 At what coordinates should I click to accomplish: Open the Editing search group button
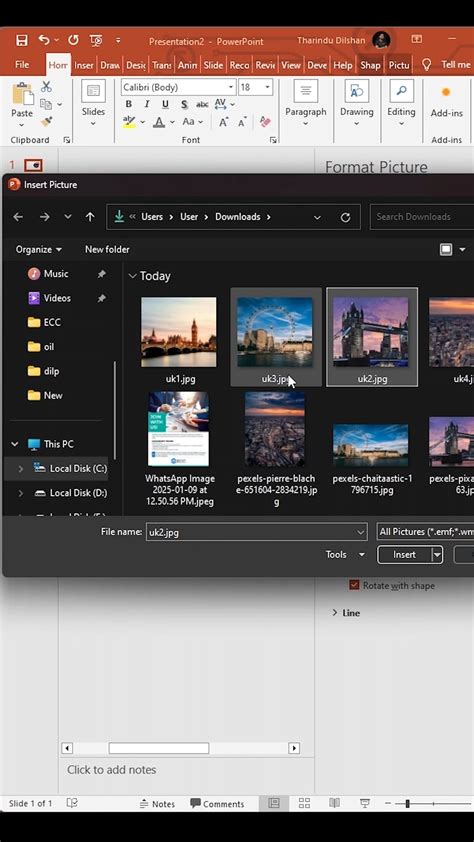(402, 104)
